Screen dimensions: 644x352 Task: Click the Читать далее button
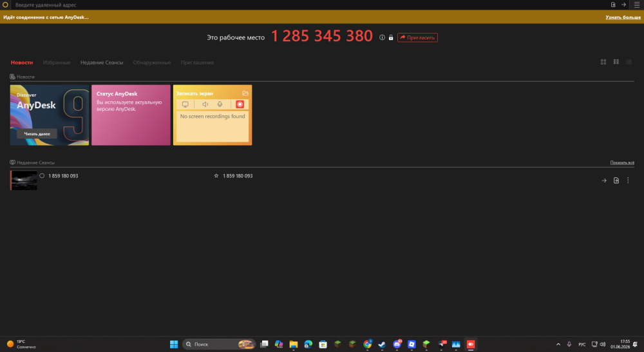(x=37, y=133)
